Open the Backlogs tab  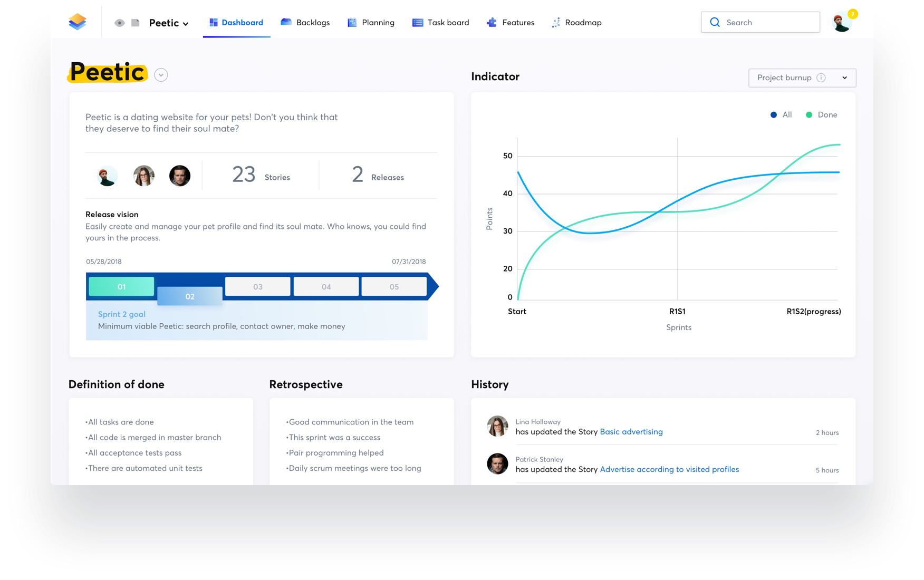point(305,22)
